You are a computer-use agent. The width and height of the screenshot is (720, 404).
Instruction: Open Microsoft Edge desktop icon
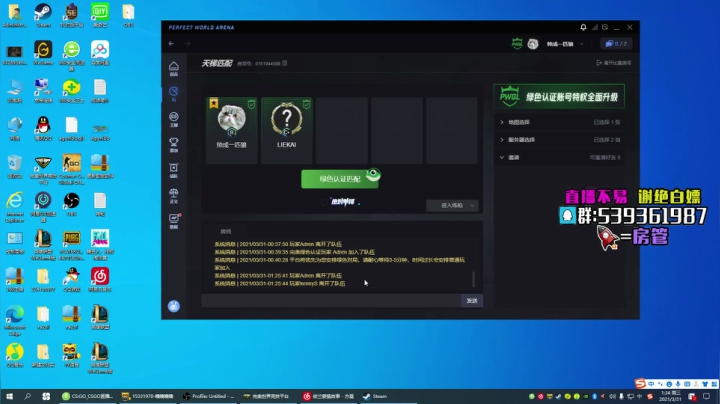pyautogui.click(x=15, y=321)
